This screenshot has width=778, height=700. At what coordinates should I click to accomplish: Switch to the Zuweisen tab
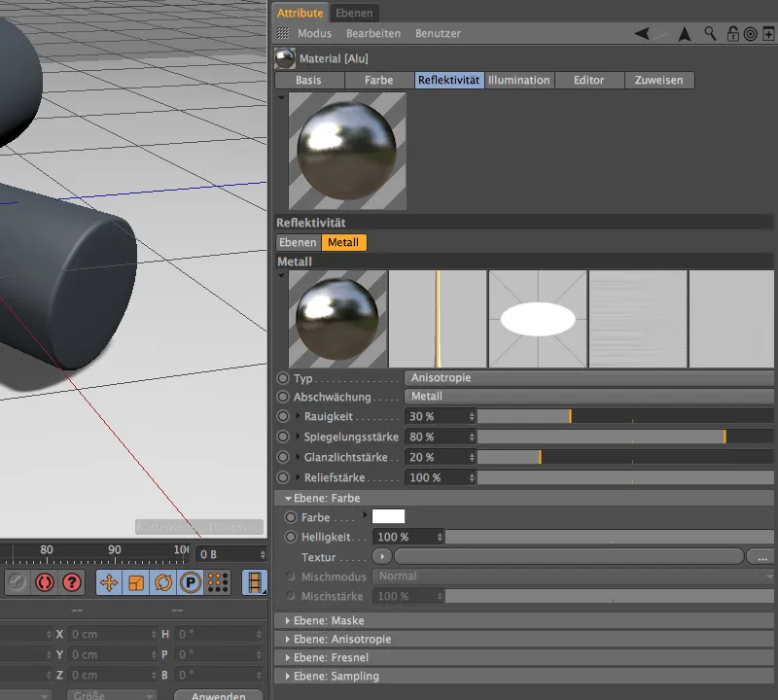pyautogui.click(x=659, y=80)
